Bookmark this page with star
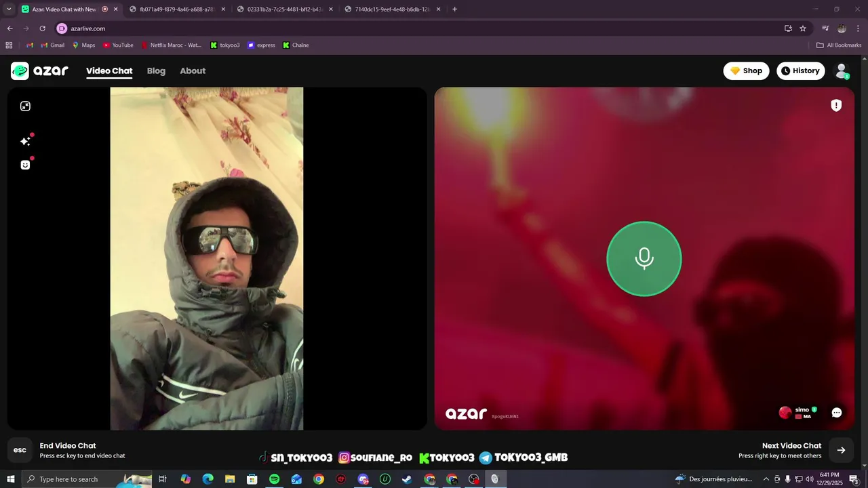The height and width of the screenshot is (488, 868). coord(803,28)
